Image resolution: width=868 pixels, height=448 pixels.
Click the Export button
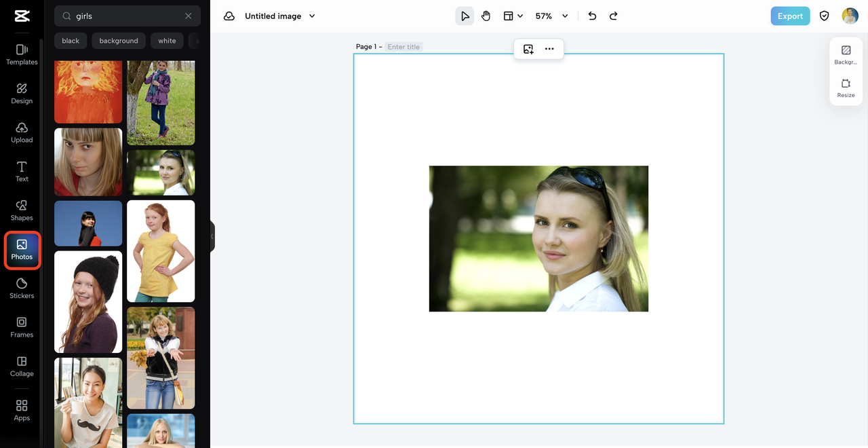point(790,16)
